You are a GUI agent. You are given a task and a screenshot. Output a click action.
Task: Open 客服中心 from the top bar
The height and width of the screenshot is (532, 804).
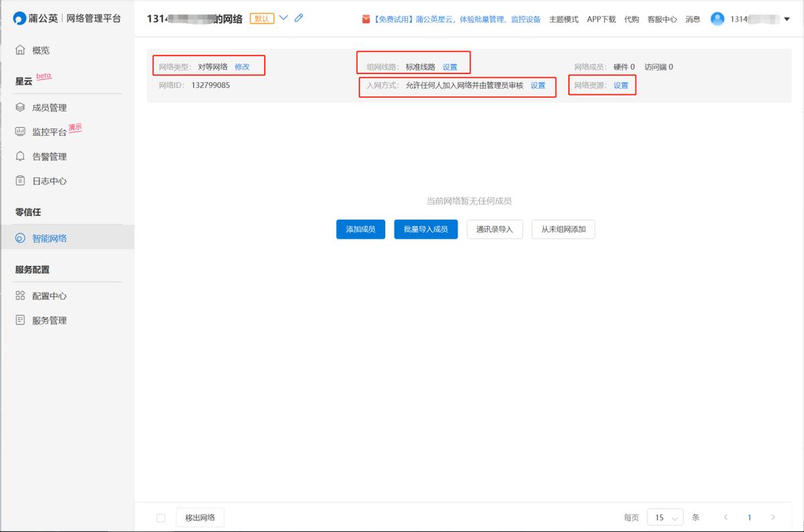click(663, 19)
